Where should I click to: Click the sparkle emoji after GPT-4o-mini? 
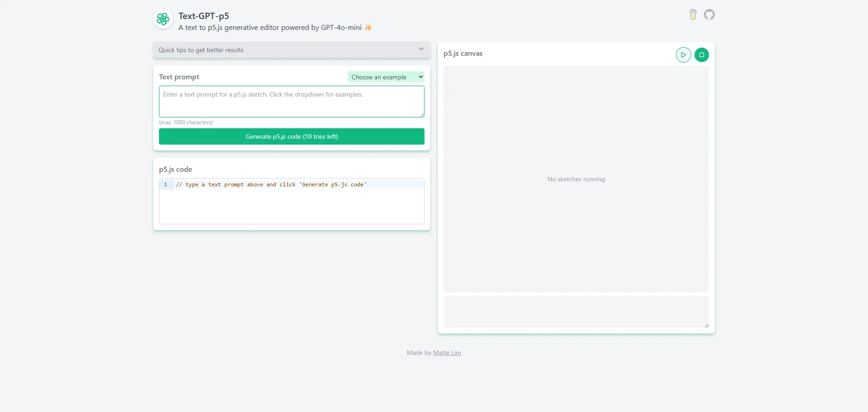pyautogui.click(x=368, y=28)
